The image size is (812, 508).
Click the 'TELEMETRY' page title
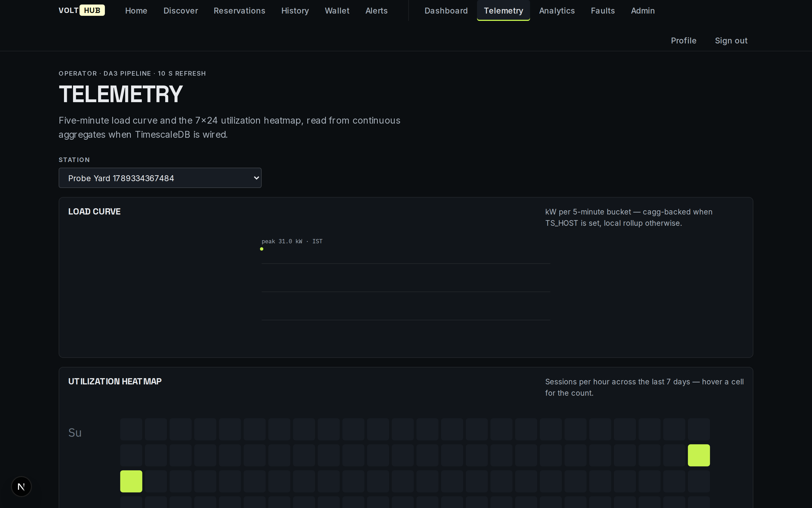[121, 94]
